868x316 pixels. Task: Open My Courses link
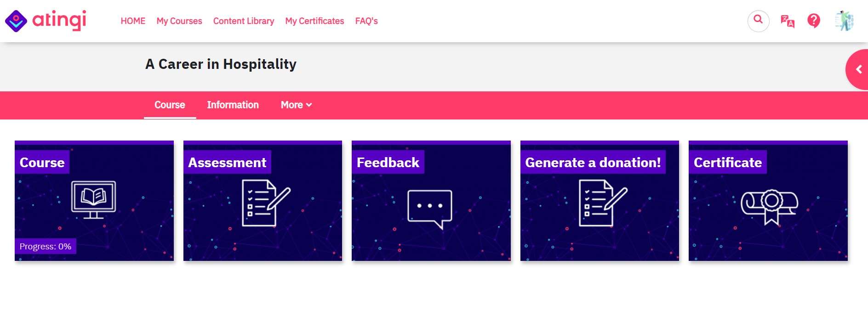coord(179,21)
